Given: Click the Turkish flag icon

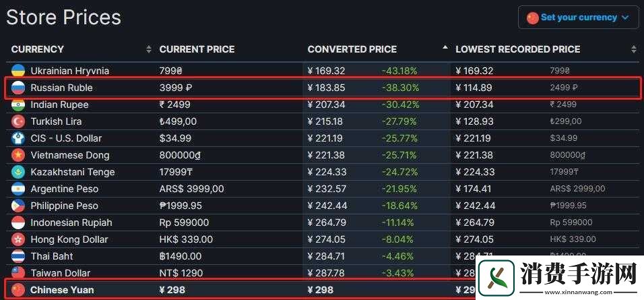Looking at the screenshot, I should point(18,121).
